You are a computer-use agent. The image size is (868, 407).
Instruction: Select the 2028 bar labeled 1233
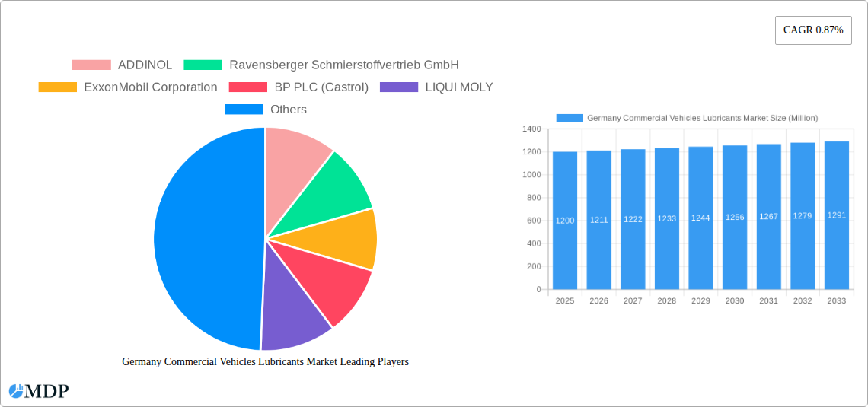[667, 218]
